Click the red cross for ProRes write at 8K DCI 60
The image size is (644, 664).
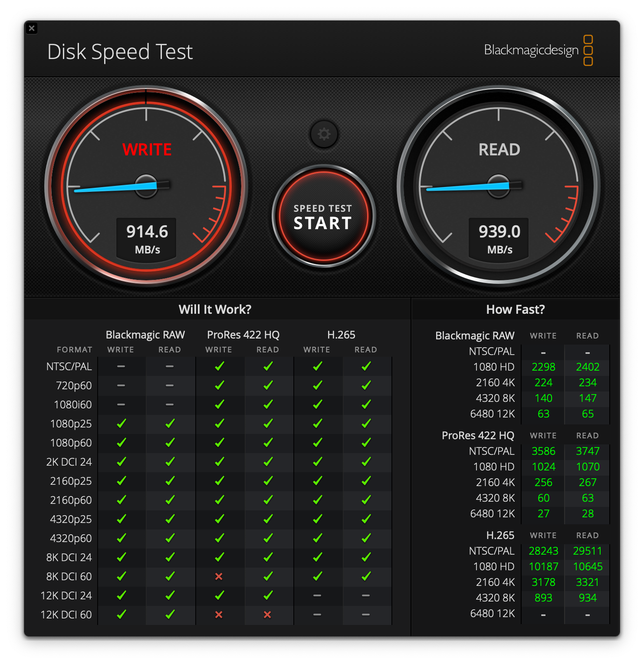[219, 576]
